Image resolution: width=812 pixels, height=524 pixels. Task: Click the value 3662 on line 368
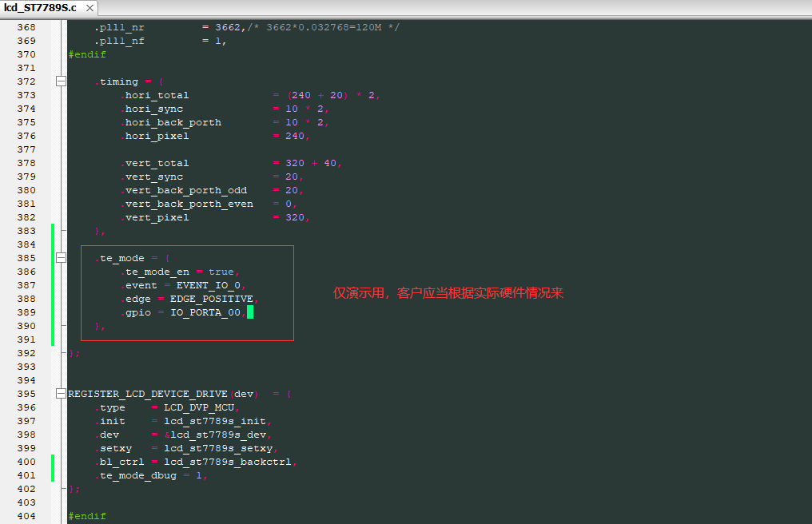coord(228,27)
